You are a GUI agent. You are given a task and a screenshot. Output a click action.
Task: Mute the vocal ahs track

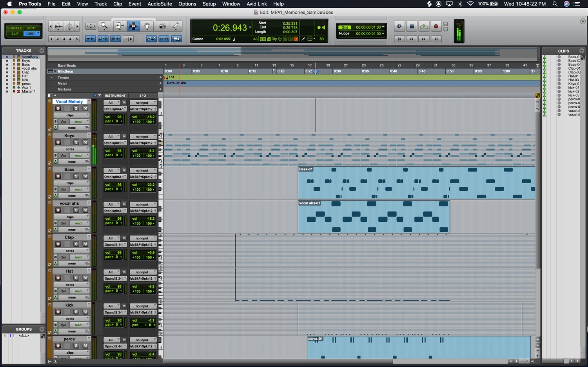[x=85, y=210]
